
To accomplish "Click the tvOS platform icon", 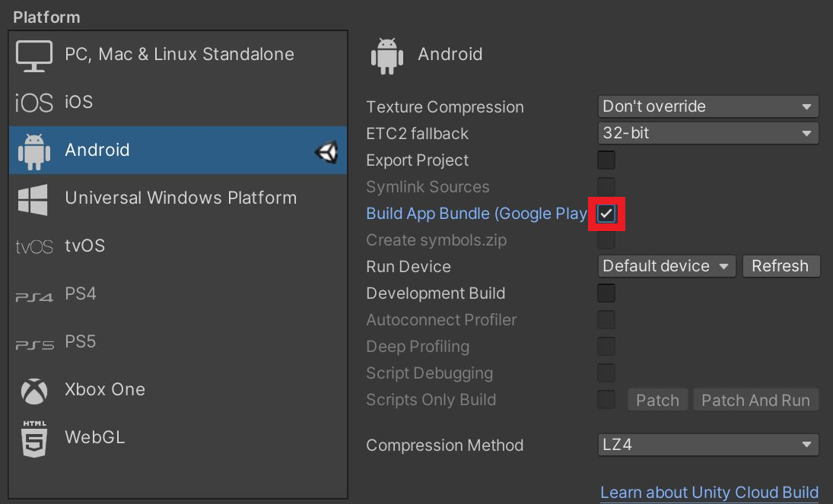I will (34, 247).
